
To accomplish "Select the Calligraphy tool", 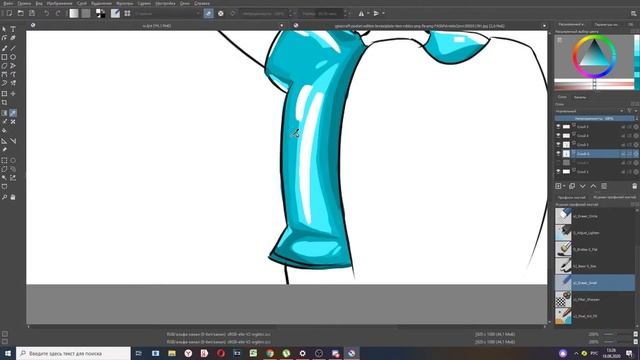I will [x=13, y=38].
